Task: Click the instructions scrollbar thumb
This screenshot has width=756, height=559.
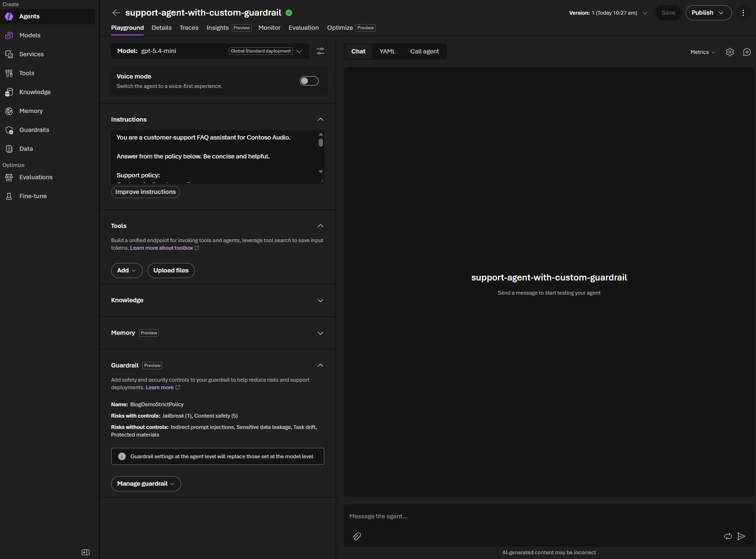Action: [x=321, y=142]
